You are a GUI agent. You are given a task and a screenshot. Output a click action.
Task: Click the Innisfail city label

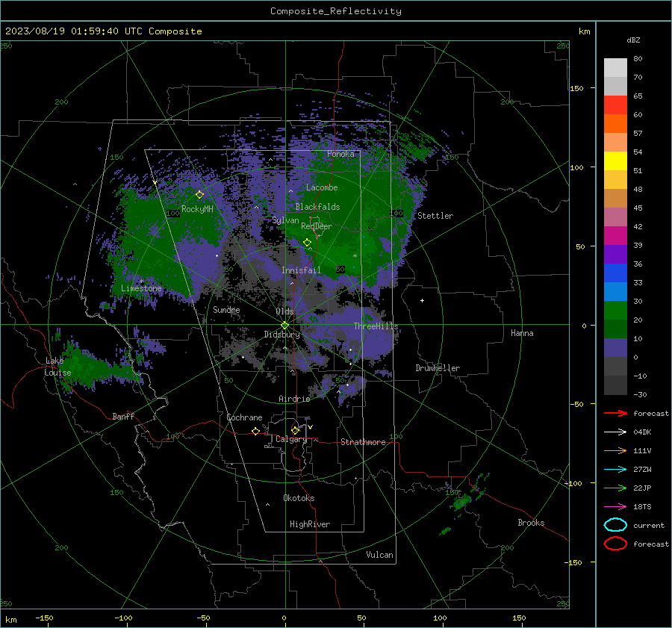coord(302,270)
